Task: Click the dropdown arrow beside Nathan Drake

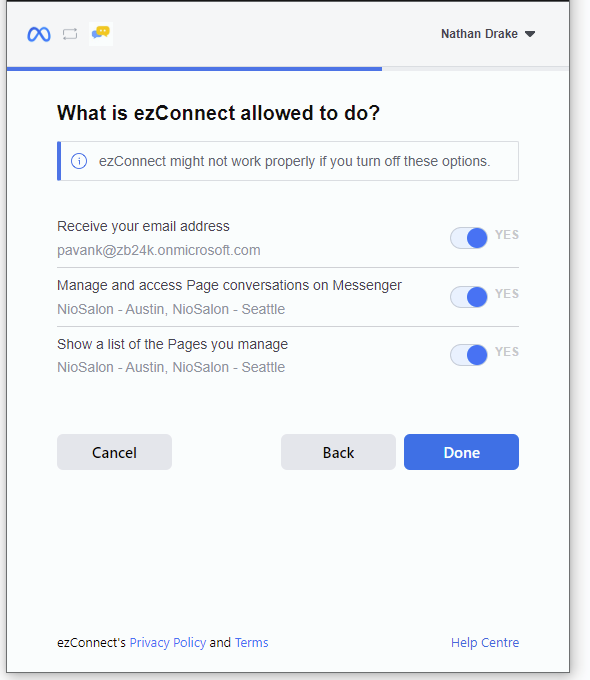Action: click(x=530, y=34)
